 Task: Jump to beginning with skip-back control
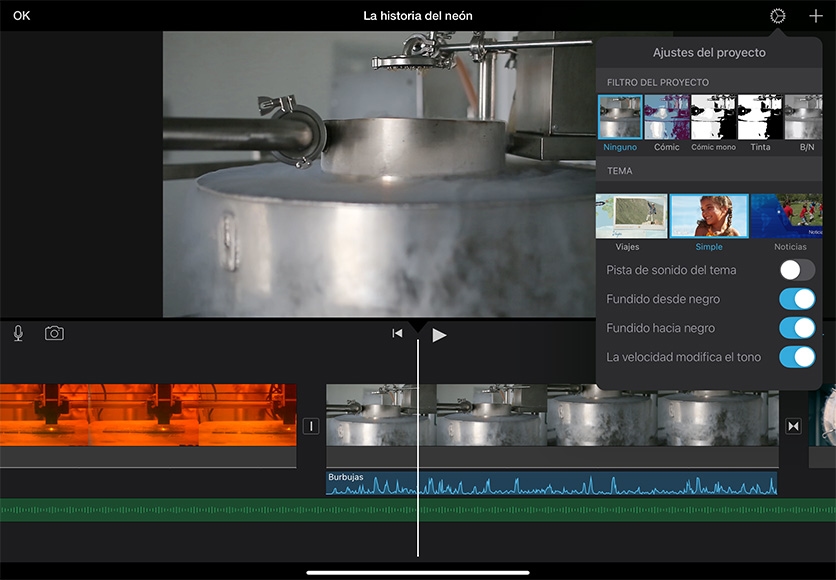[x=397, y=333]
